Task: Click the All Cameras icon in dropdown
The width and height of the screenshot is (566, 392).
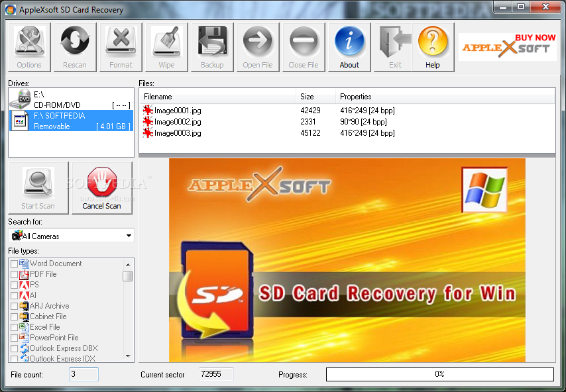Action: [x=17, y=236]
